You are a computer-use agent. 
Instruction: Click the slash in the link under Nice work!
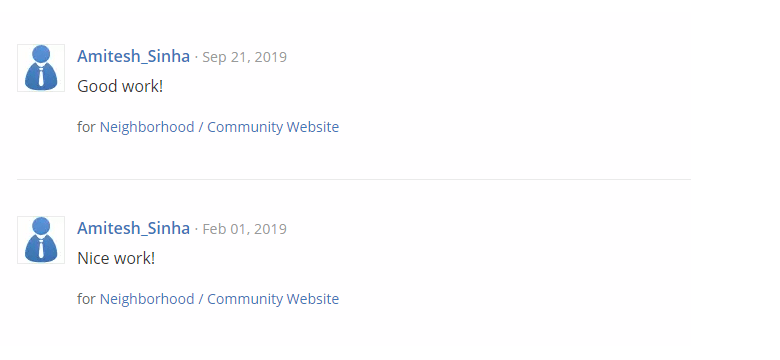coord(200,299)
